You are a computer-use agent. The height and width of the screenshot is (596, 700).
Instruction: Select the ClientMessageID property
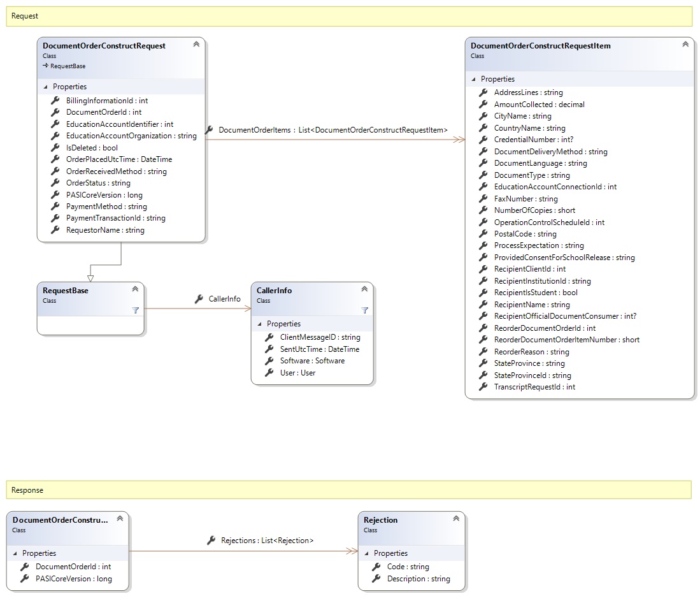click(320, 337)
